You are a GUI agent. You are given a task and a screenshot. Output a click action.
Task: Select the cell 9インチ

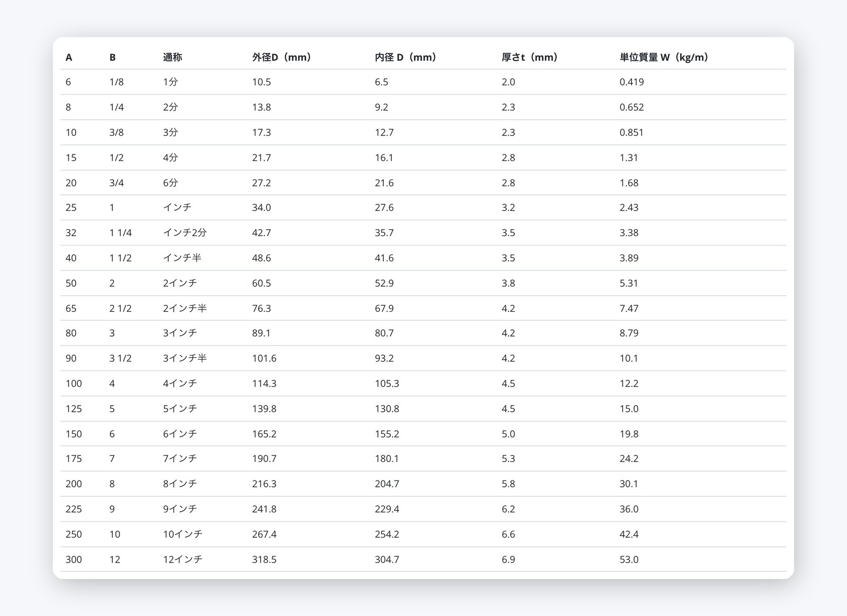click(x=180, y=509)
